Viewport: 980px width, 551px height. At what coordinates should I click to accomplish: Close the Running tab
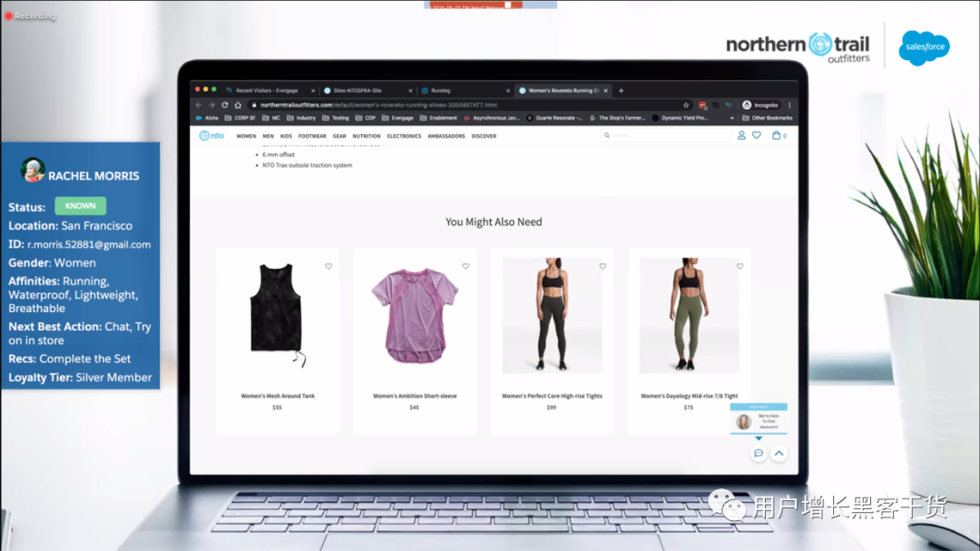point(507,91)
